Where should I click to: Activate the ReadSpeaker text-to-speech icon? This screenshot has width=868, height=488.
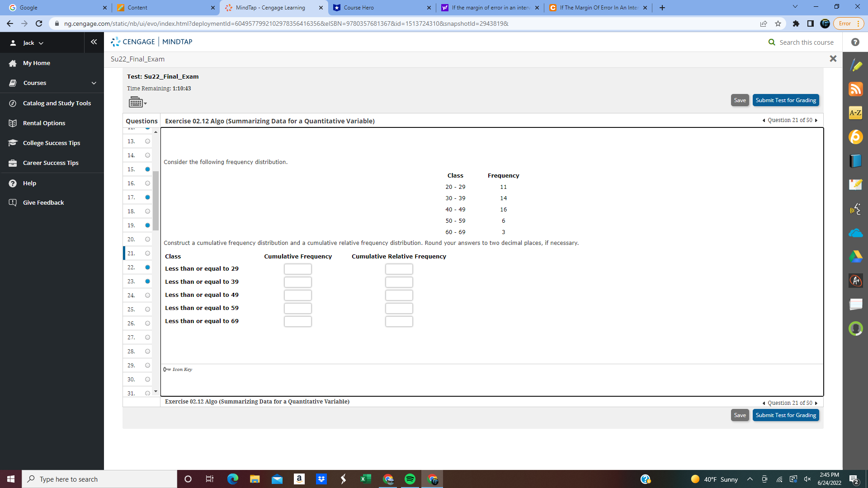(856, 209)
